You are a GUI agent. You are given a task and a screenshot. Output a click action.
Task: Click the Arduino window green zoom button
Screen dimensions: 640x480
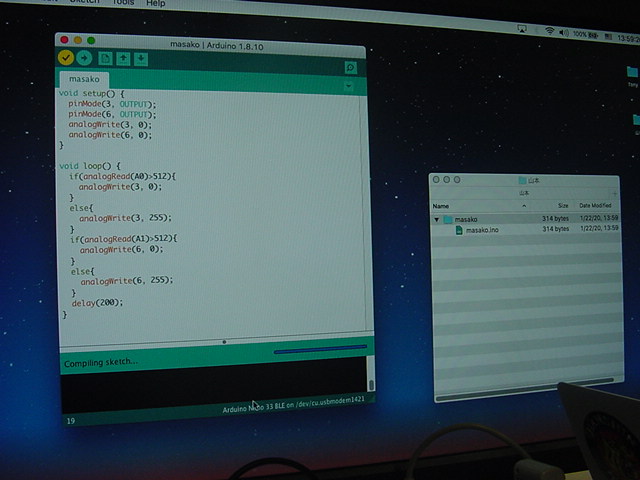91,40
